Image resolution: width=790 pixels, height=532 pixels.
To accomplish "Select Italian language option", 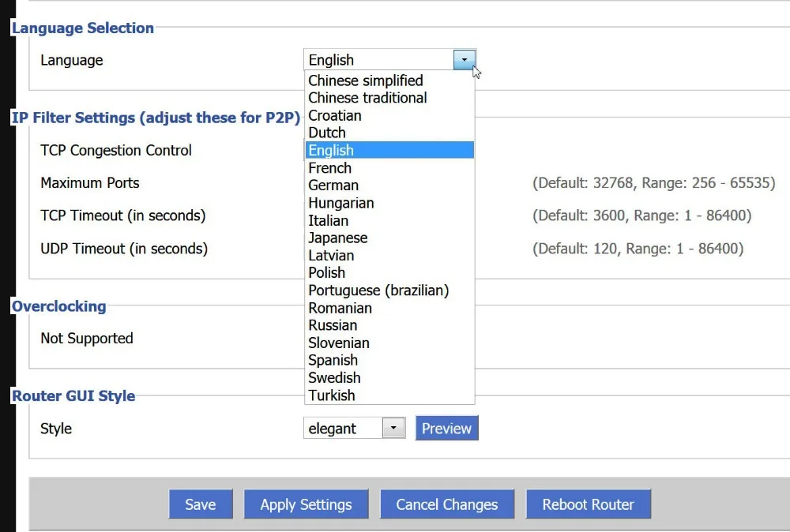I will tap(389, 220).
